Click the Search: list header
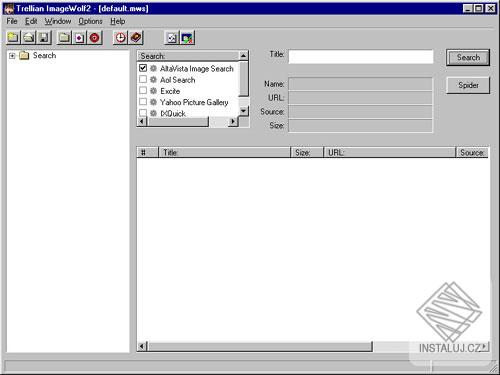 point(188,56)
